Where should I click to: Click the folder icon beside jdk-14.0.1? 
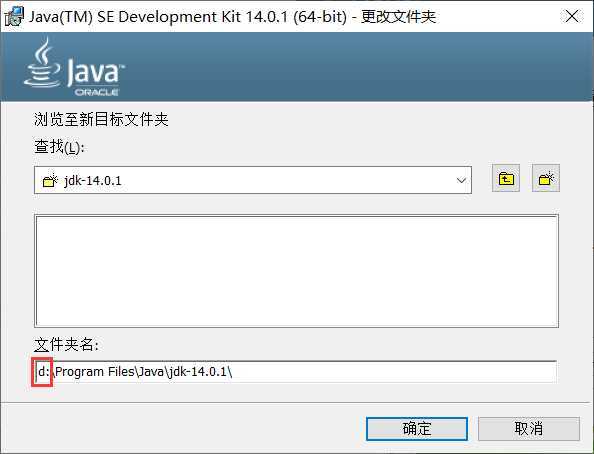(50, 180)
